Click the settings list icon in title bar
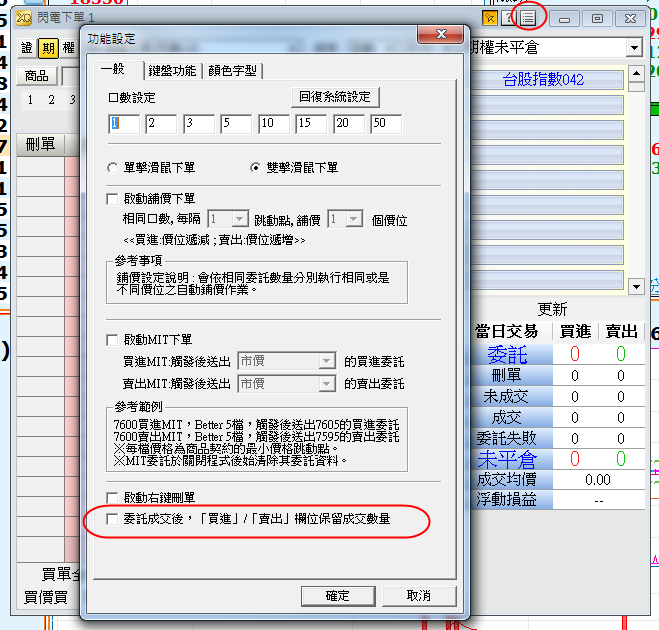 528,17
